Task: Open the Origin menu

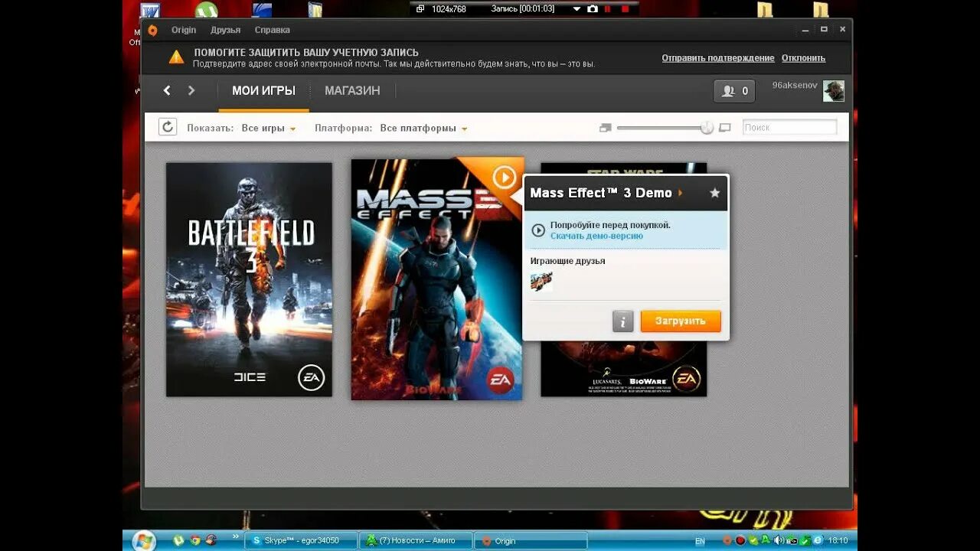Action: 184,30
